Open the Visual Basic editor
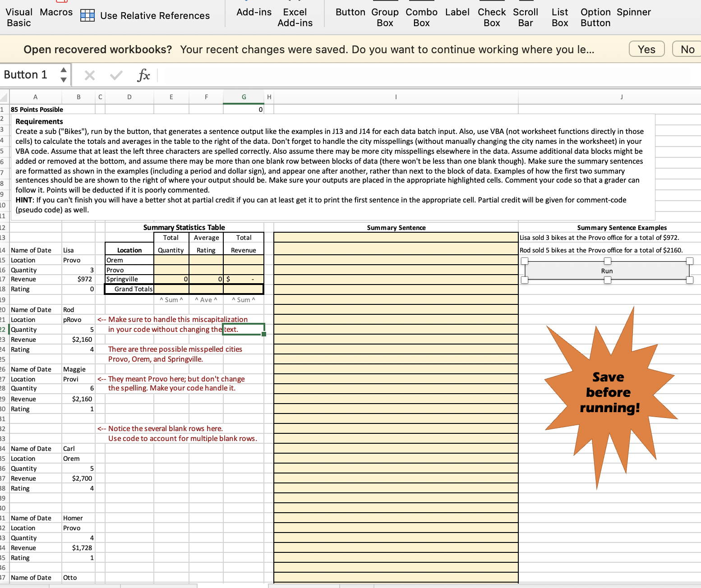 [x=18, y=17]
